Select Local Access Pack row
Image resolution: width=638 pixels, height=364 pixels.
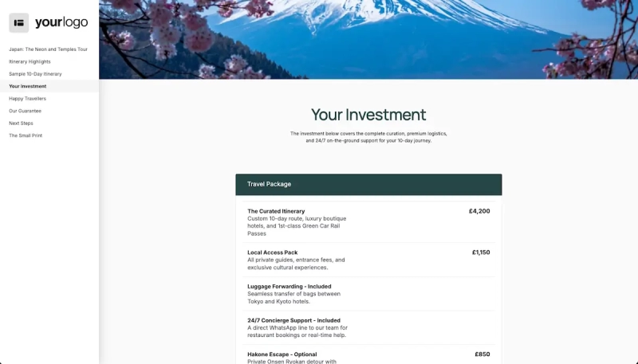[x=368, y=260]
